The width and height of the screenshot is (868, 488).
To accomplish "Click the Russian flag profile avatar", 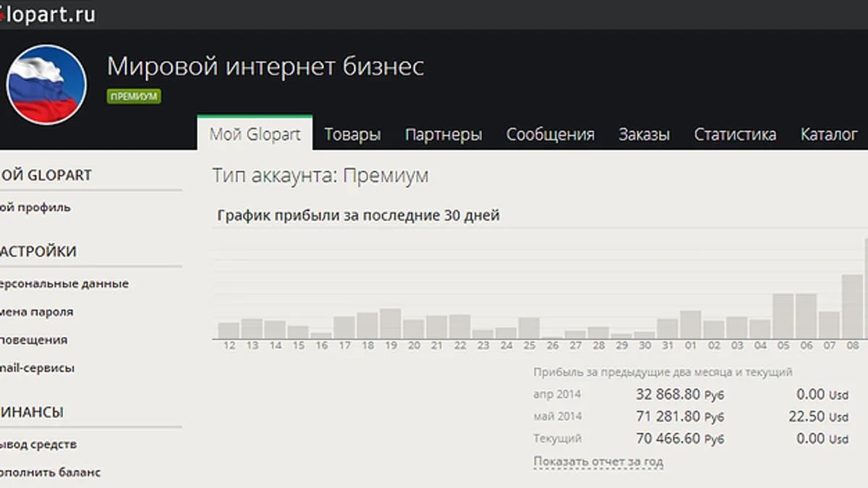I will click(x=46, y=85).
